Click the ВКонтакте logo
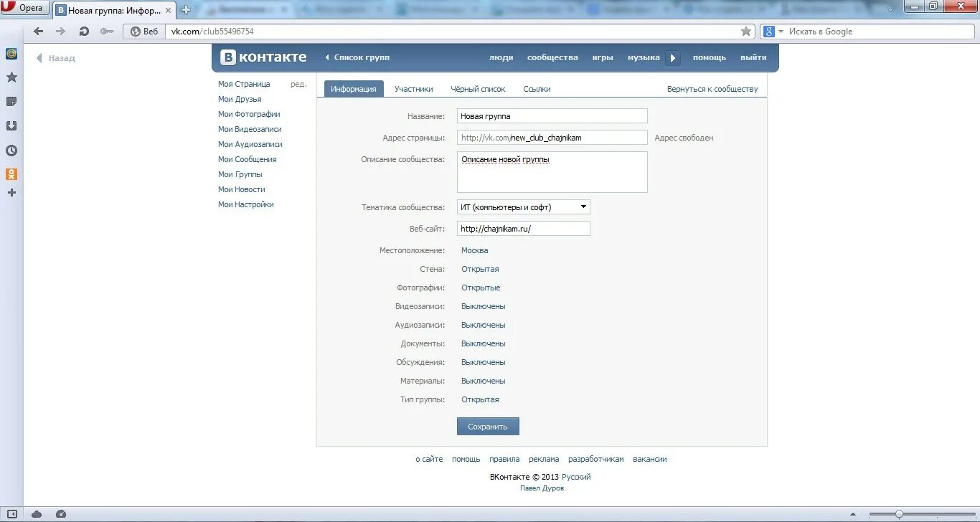This screenshot has height=522, width=980. 263,57
